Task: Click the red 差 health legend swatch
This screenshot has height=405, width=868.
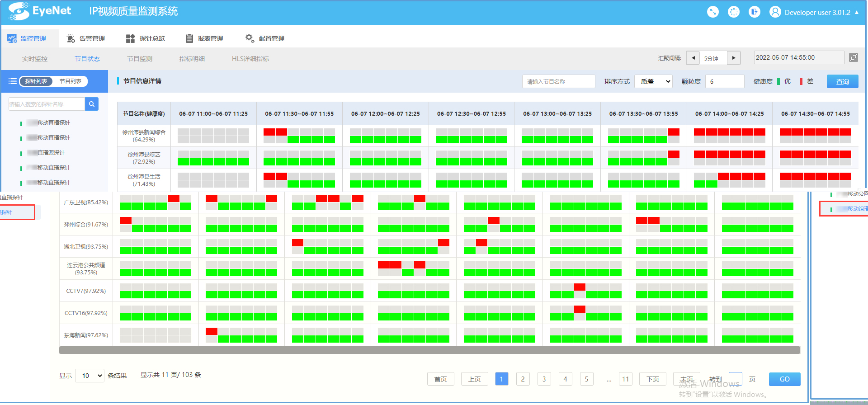Action: point(801,81)
